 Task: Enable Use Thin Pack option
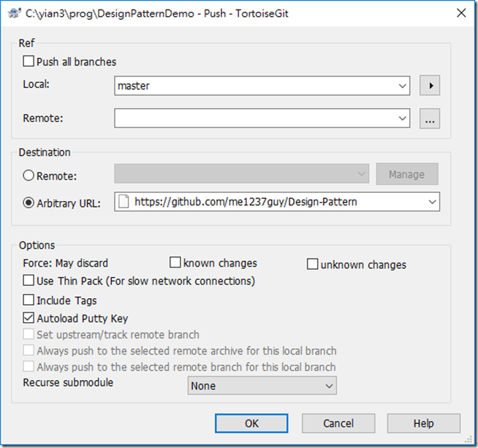(29, 281)
